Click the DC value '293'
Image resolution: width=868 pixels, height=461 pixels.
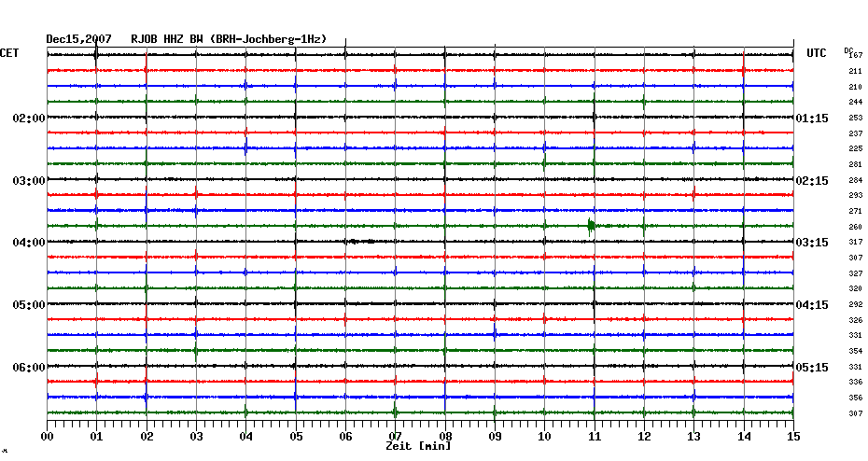856,195
